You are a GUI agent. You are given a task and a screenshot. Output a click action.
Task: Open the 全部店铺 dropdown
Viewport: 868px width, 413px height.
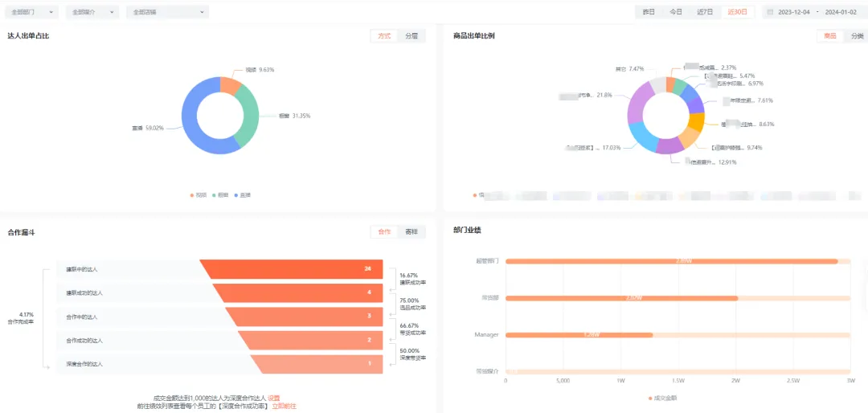(168, 12)
